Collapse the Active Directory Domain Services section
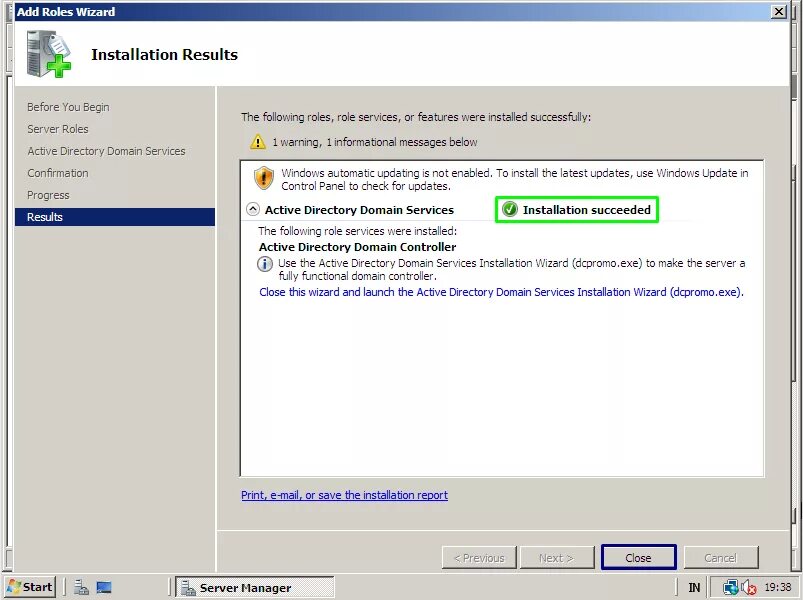Screen dimensions: 803x600 (x=252, y=209)
